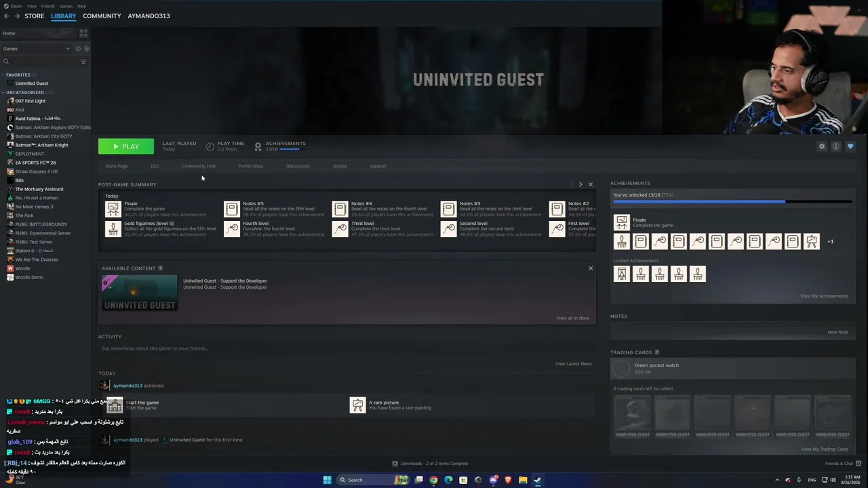Viewport: 868px width, 488px height.
Task: Click View Latest News link
Action: click(x=574, y=364)
